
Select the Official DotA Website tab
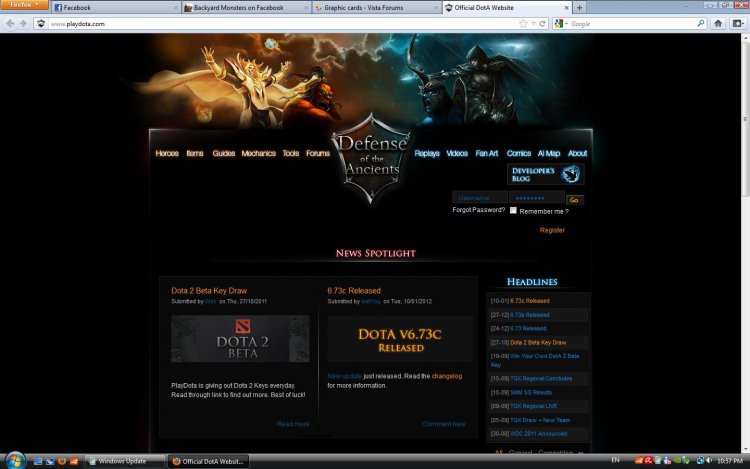click(x=505, y=8)
